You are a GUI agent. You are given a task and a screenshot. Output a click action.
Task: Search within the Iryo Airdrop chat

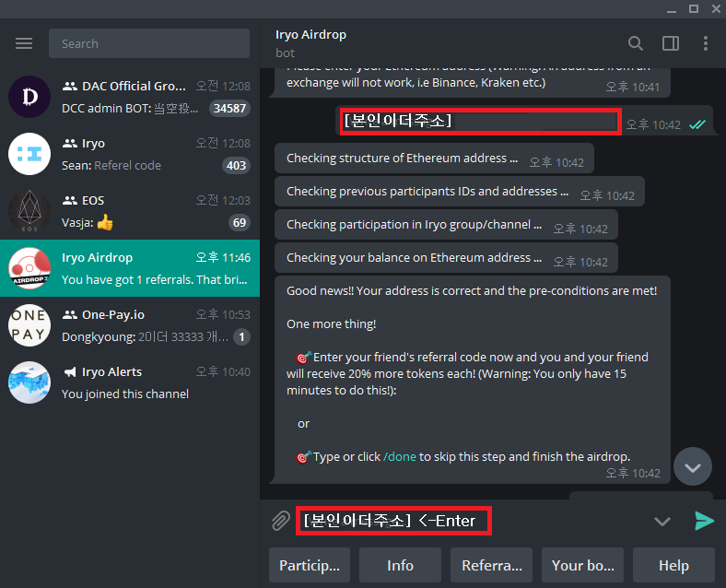[x=636, y=43]
